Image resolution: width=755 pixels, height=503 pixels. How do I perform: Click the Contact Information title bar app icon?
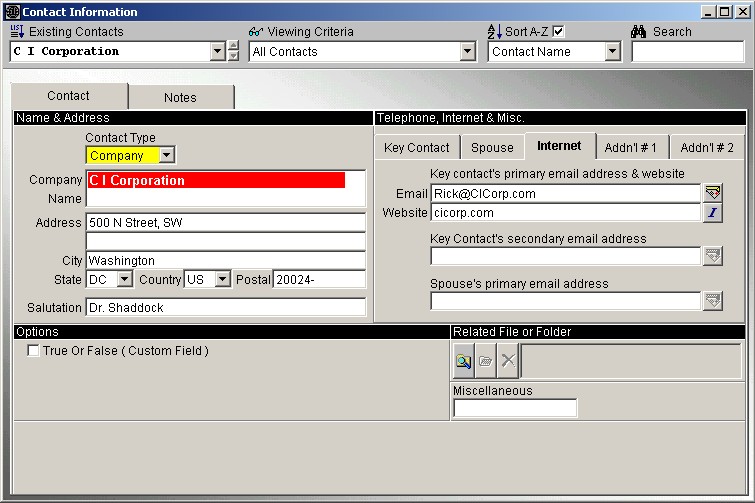click(13, 12)
